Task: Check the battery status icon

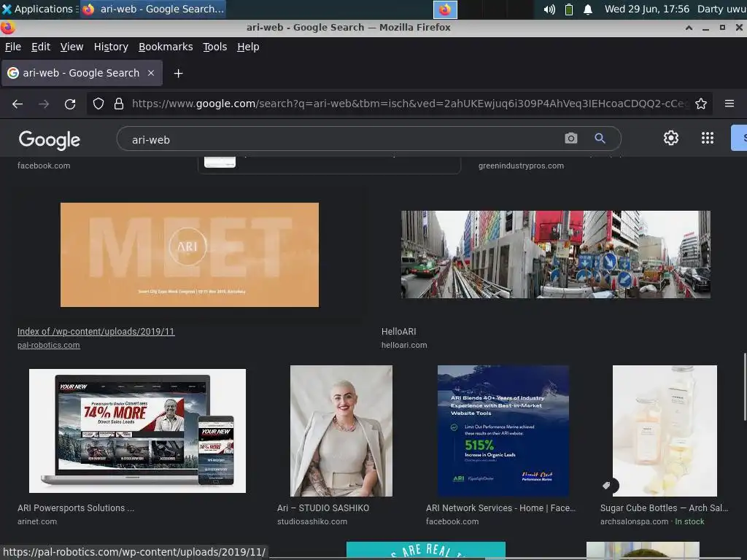Action: click(569, 9)
